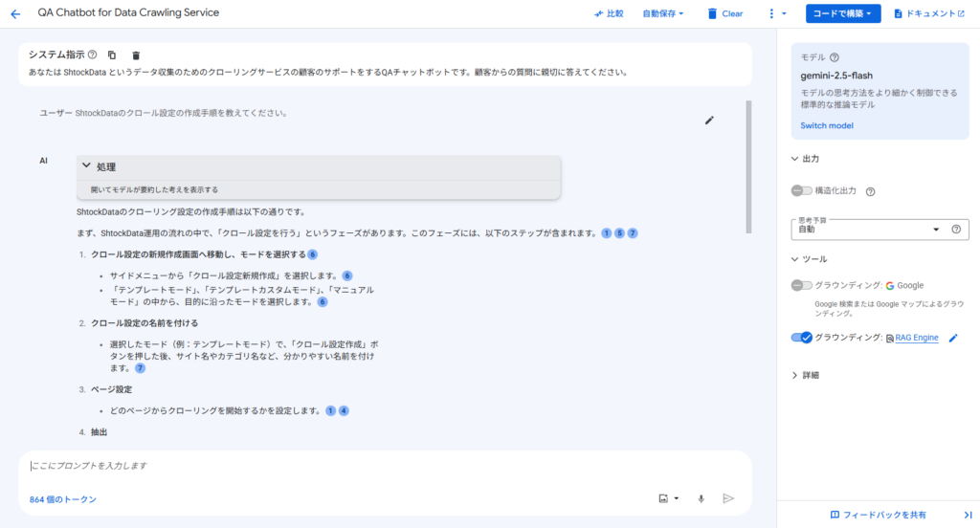
Task: Disable the RAG Engine grounding toggle
Action: (801, 338)
